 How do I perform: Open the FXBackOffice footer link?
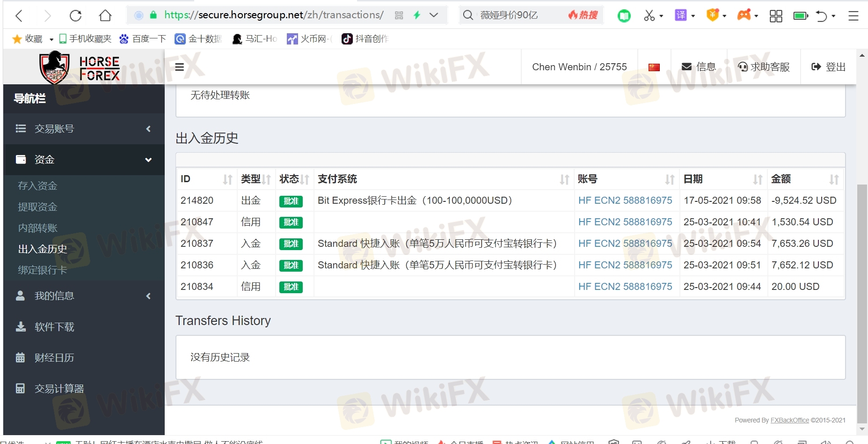tap(789, 420)
